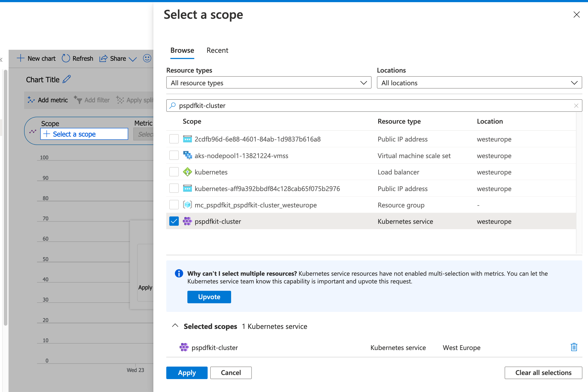Uncheck the pspdfkit-cluster checkbox
Viewport: 588px width, 392px height.
pos(174,221)
